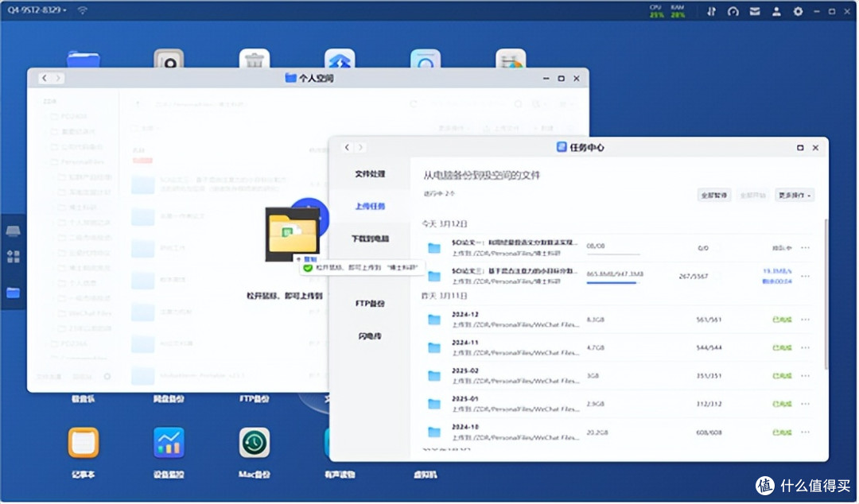This screenshot has height=504, width=859.
Task: Open more options for the 267/5567 uploading task
Action: pos(805,276)
